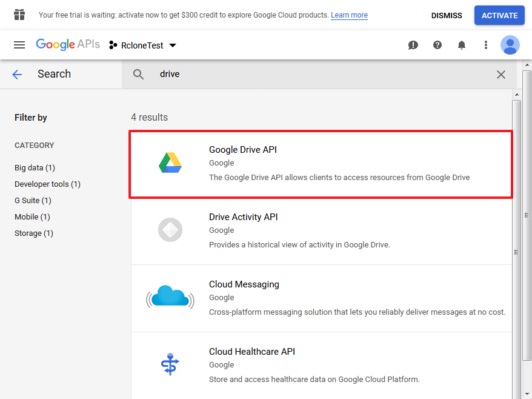Clear the search with the X icon
The height and width of the screenshot is (399, 532).
[500, 75]
